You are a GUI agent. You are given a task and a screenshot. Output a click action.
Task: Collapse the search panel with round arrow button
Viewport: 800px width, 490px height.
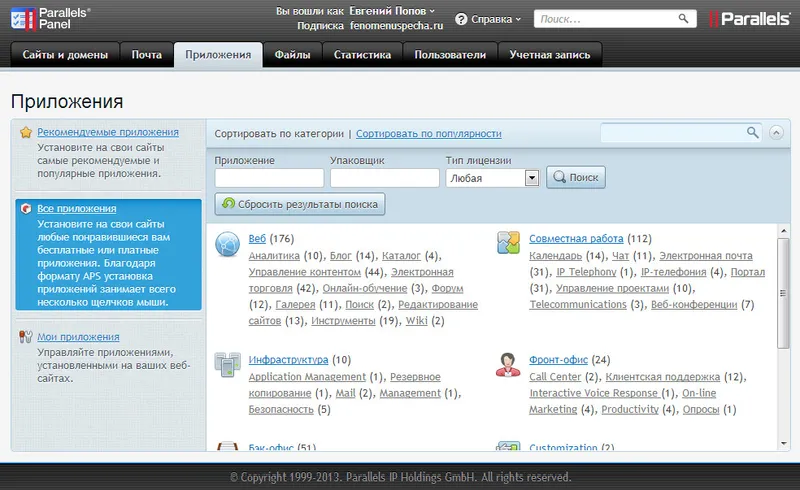point(776,133)
